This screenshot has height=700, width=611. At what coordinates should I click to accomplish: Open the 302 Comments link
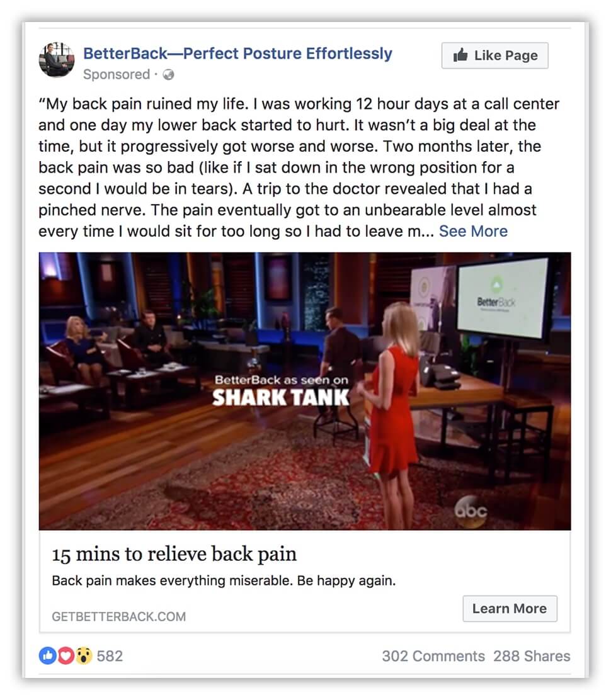pyautogui.click(x=433, y=656)
